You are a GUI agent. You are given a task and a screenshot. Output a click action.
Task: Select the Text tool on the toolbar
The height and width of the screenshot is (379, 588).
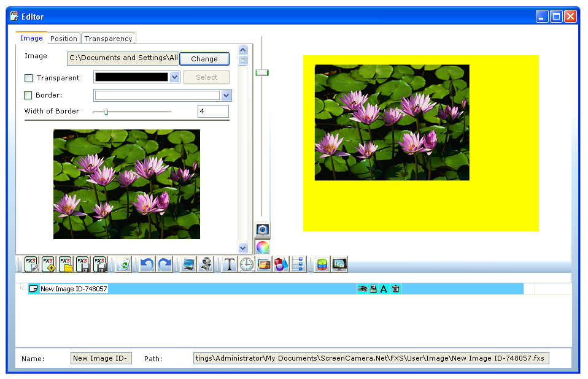(228, 264)
